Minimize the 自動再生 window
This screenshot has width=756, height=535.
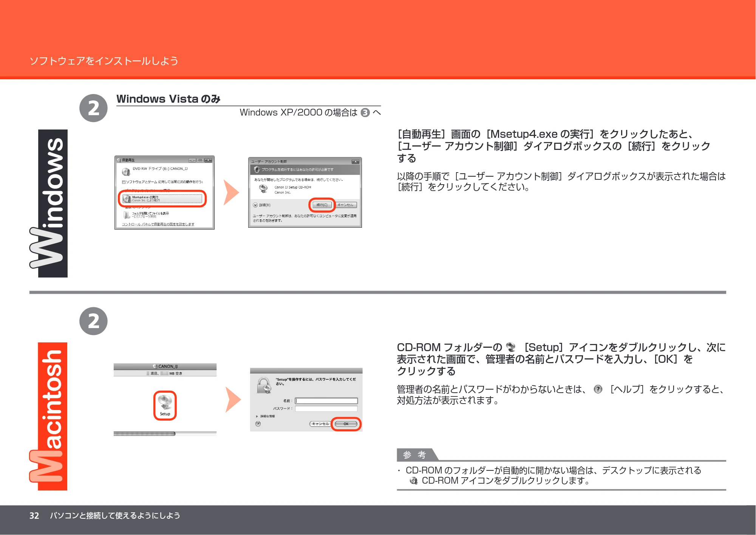coord(193,160)
